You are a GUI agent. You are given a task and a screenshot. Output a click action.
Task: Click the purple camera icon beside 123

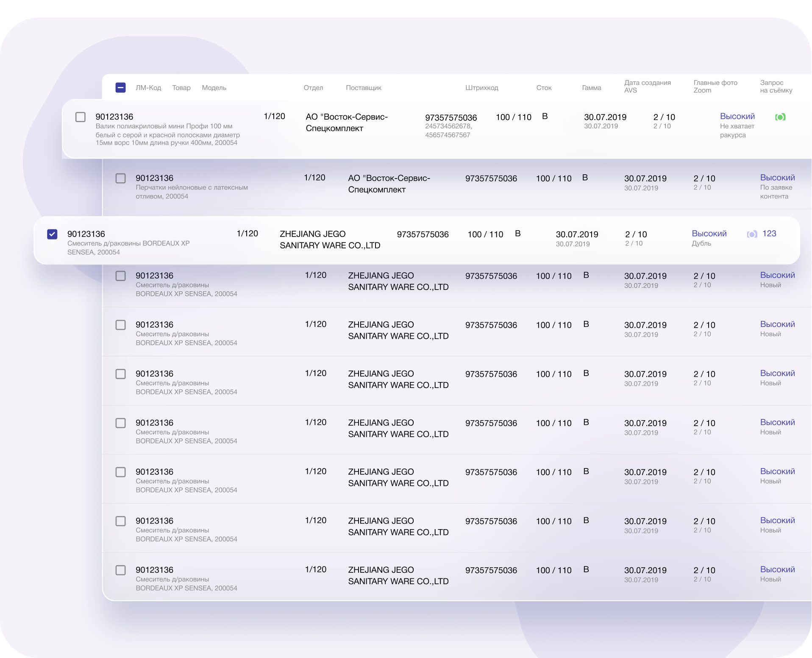click(x=752, y=234)
